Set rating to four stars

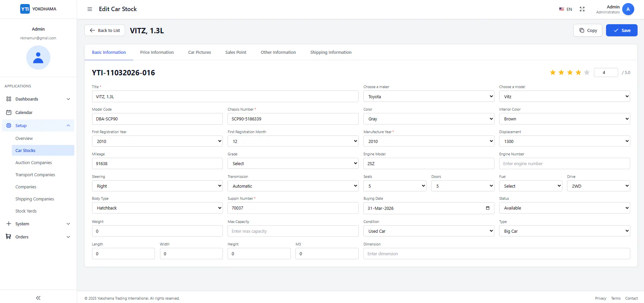[x=578, y=72]
